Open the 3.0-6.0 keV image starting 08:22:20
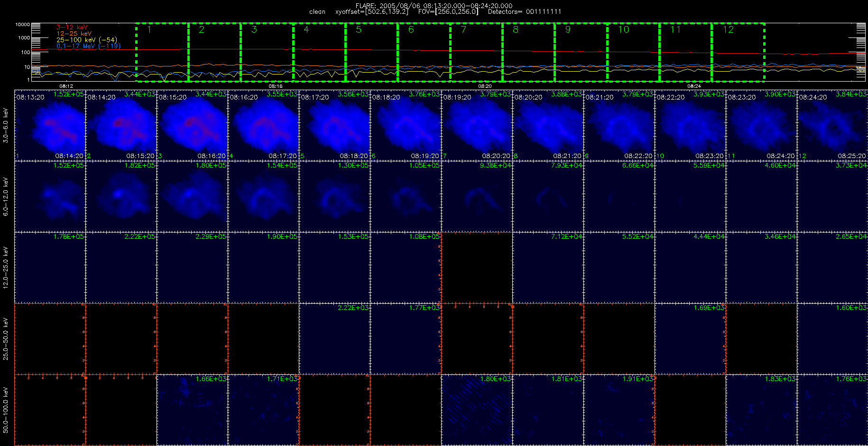 point(691,125)
